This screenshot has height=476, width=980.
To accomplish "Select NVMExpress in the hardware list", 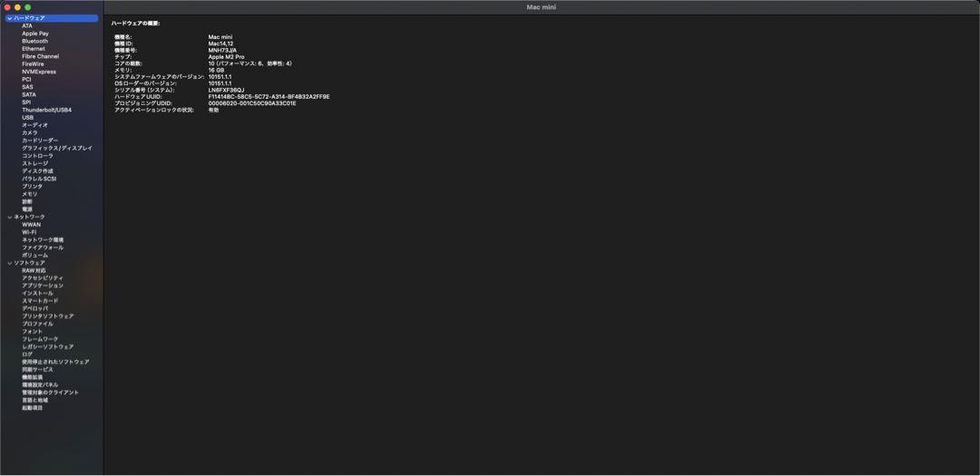I will tap(39, 72).
